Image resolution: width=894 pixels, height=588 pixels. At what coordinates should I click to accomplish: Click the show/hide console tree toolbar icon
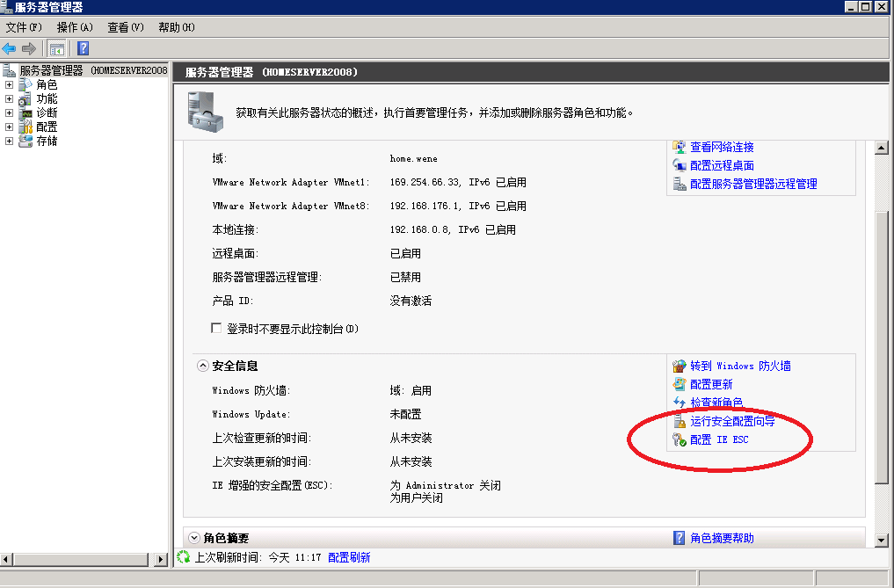tap(58, 49)
